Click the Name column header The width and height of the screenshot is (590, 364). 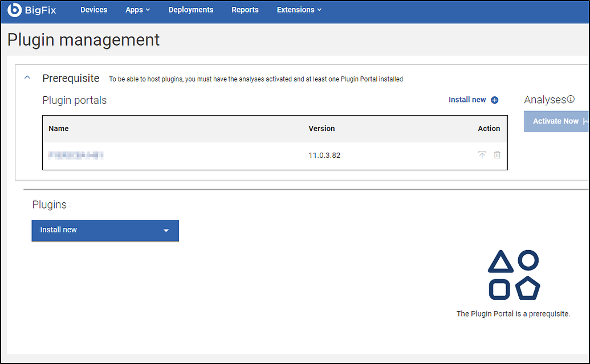coord(58,129)
